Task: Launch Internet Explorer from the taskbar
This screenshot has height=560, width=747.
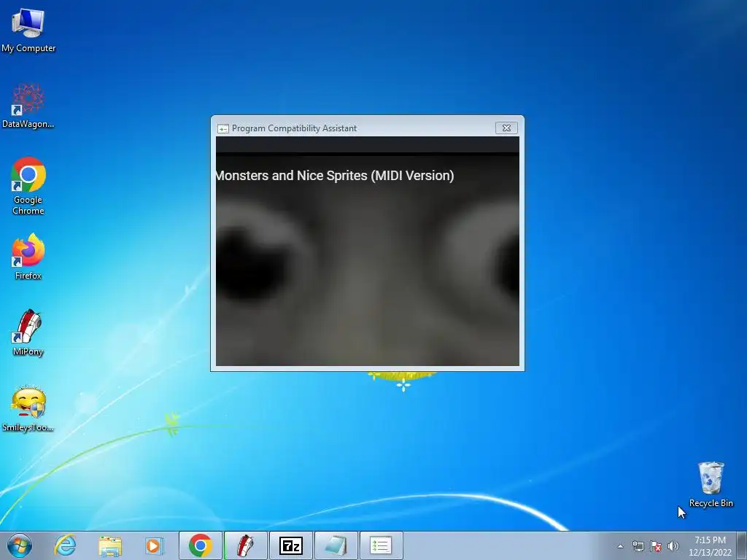Action: 65,545
